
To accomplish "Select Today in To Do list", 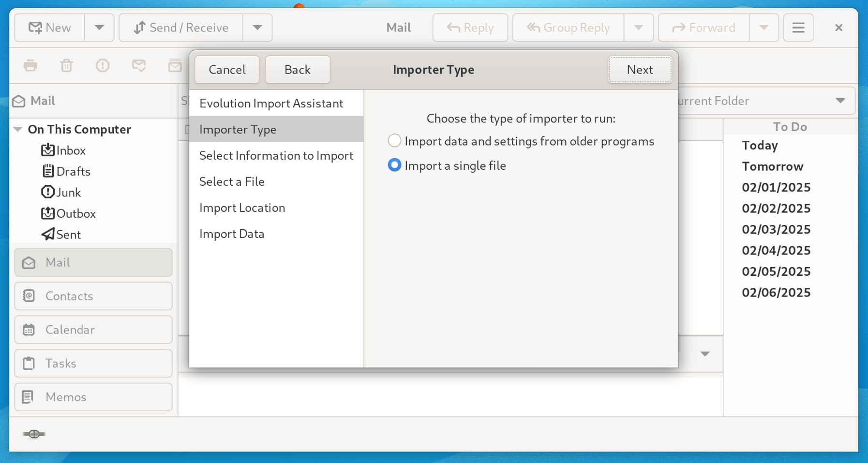I will [x=760, y=145].
